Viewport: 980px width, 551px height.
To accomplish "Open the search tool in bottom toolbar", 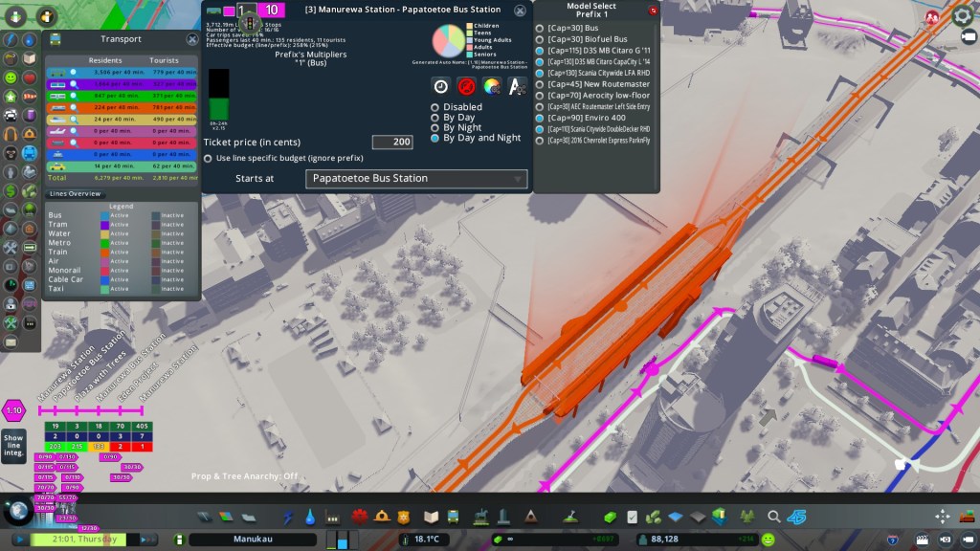I will coord(773,517).
